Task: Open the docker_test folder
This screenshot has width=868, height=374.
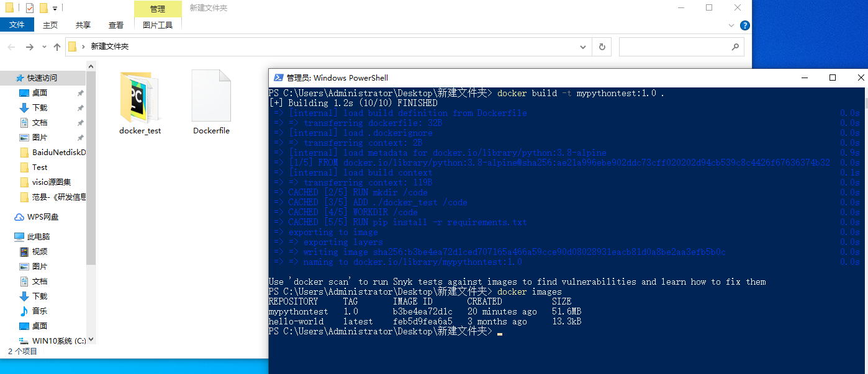Action: tap(140, 102)
